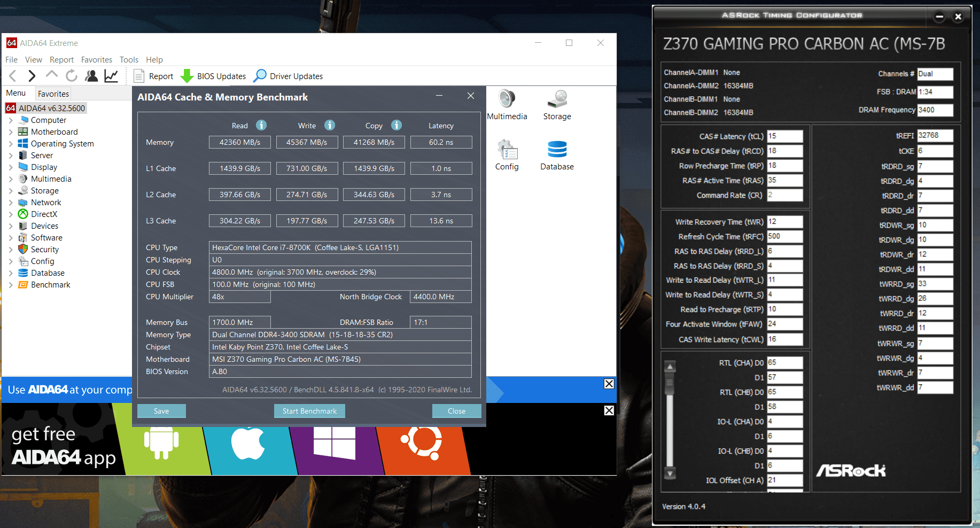Click the Refresh Cycle Time (tRFC) field
Image resolution: width=980 pixels, height=528 pixels.
coord(785,236)
